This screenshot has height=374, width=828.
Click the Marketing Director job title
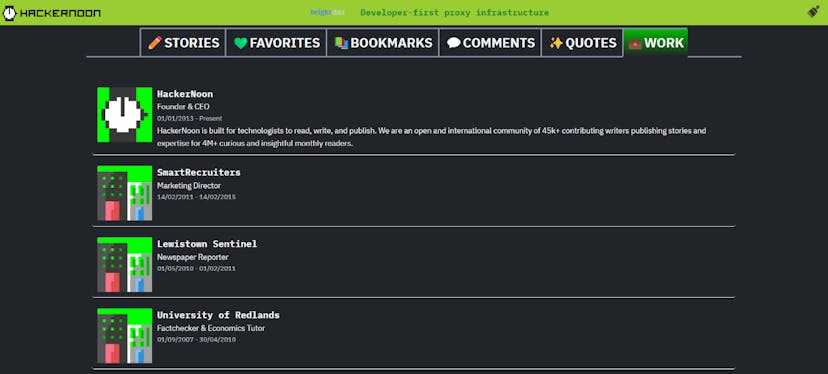[189, 186]
